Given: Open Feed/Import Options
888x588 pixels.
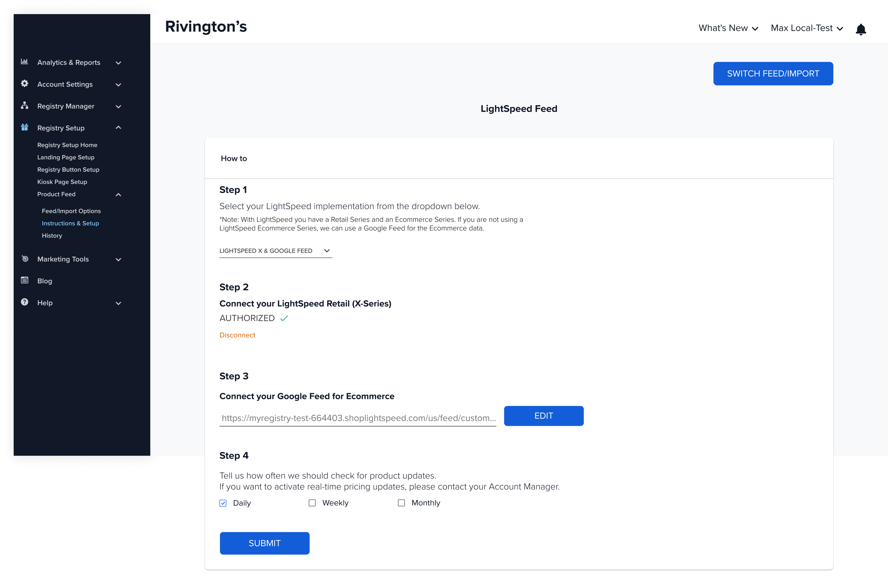Looking at the screenshot, I should tap(71, 211).
